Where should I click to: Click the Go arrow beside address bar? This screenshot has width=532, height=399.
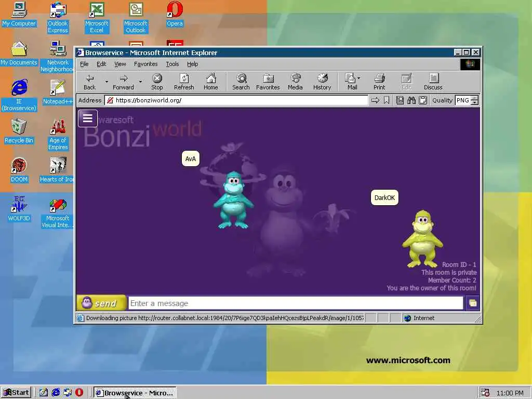pos(375,100)
